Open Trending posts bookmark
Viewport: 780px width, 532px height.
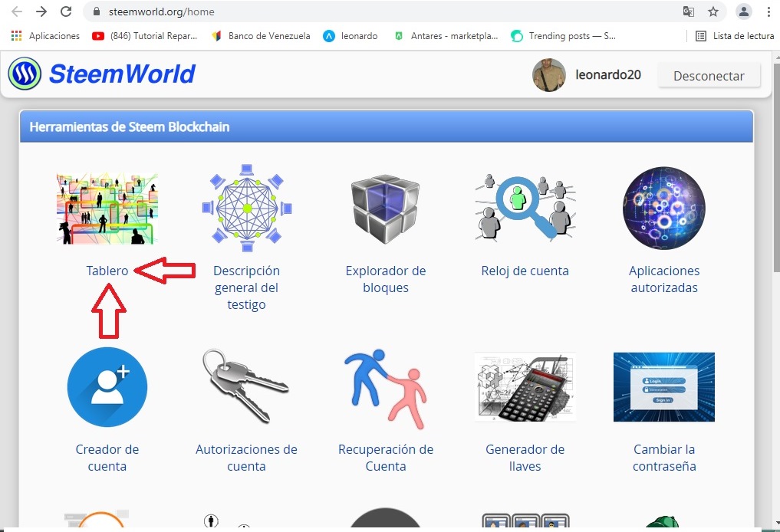(x=564, y=36)
